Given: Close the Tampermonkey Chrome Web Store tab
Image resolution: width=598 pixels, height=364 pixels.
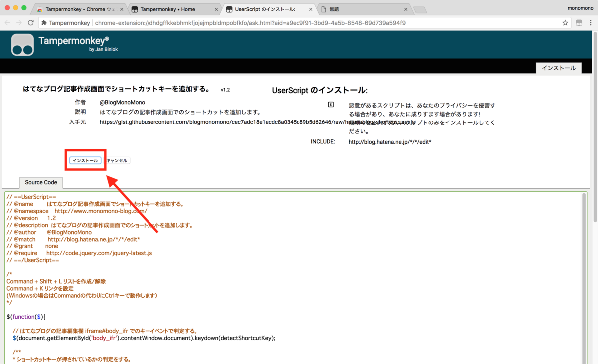Looking at the screenshot, I should [x=121, y=9].
